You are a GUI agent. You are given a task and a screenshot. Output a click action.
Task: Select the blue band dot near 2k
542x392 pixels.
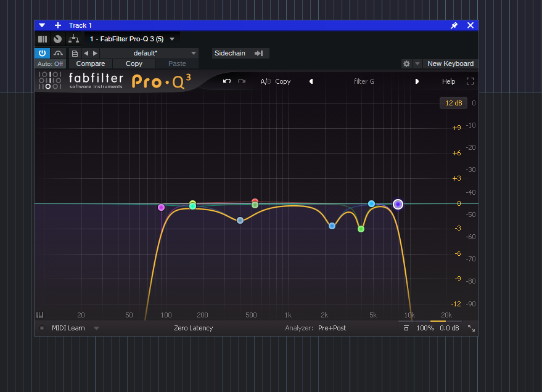click(332, 226)
